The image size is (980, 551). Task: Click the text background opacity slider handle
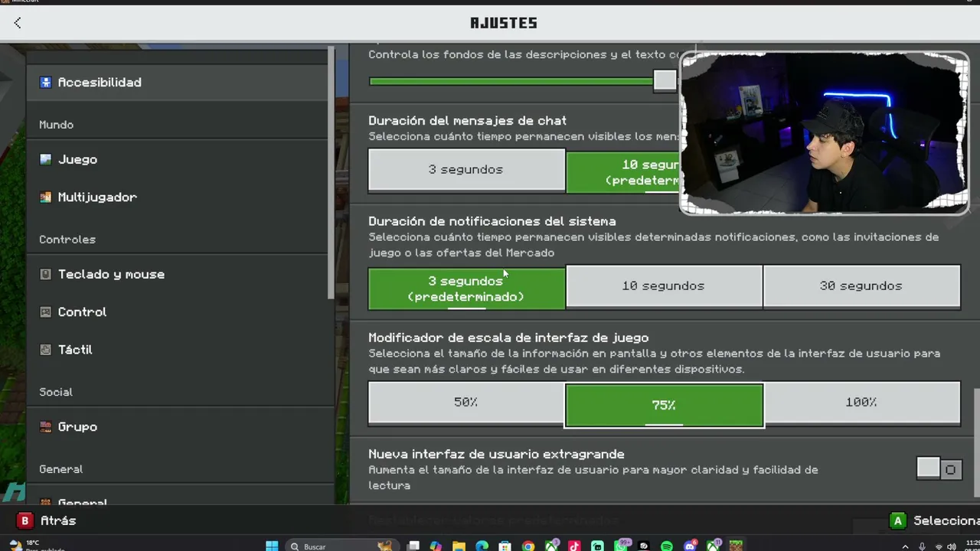pyautogui.click(x=665, y=80)
